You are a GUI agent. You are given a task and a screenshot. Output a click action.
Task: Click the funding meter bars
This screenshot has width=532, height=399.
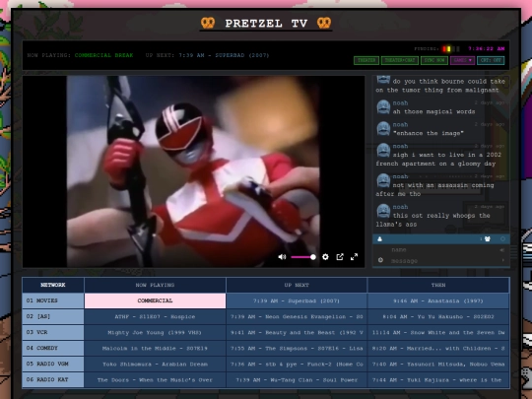(x=450, y=49)
